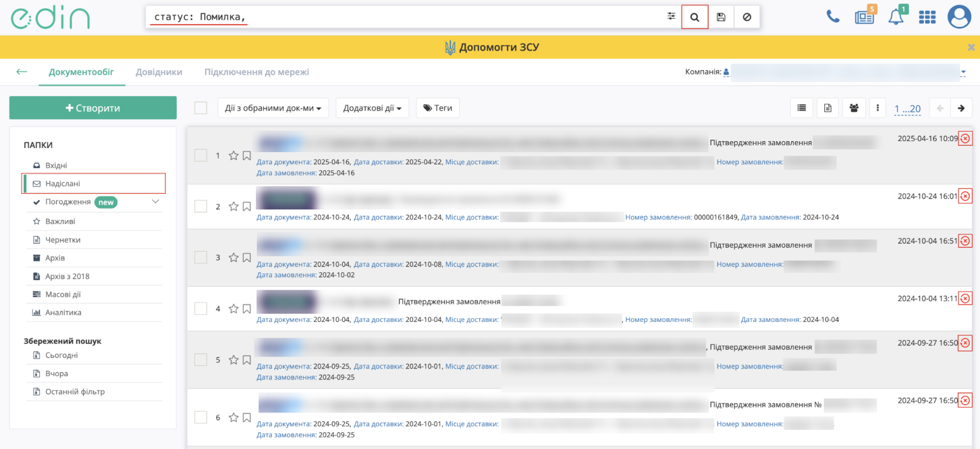Star document row 2
This screenshot has width=980, height=449.
click(233, 206)
